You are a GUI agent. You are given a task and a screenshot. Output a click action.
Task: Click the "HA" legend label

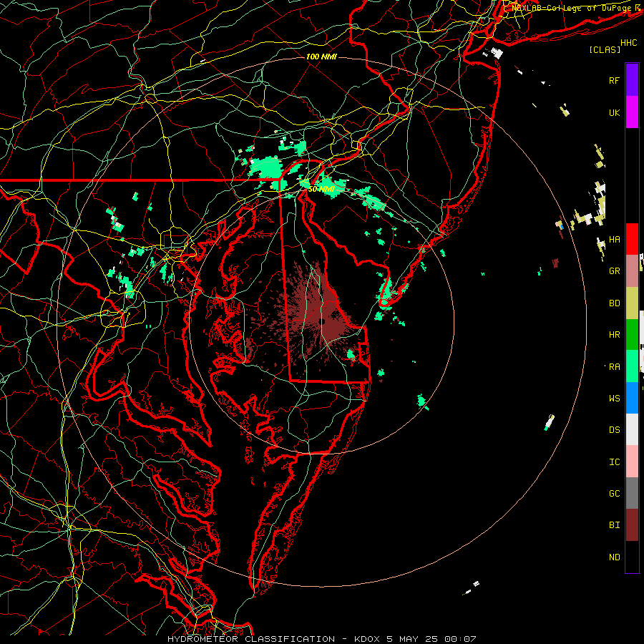point(614,239)
